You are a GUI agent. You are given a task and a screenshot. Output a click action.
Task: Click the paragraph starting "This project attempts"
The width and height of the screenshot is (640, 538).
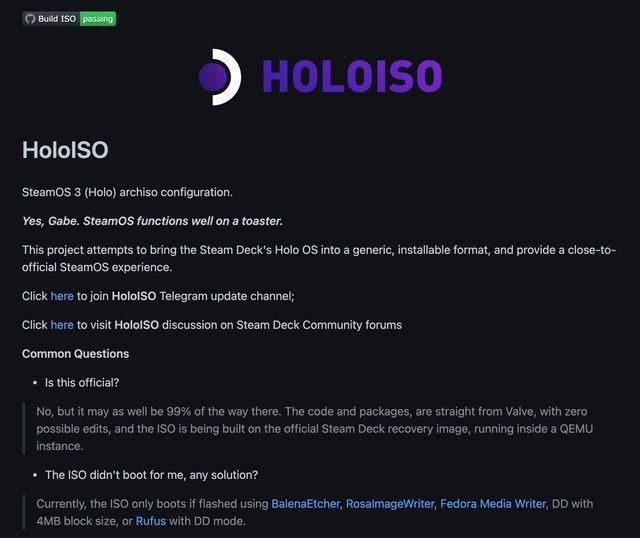320,258
